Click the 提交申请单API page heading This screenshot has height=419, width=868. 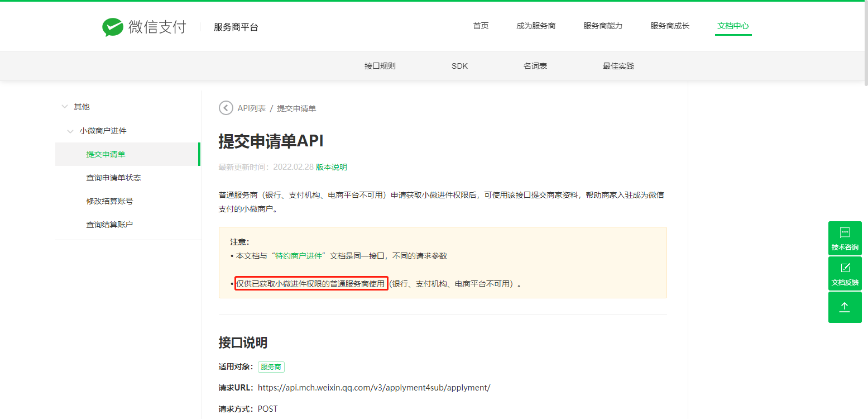[271, 141]
